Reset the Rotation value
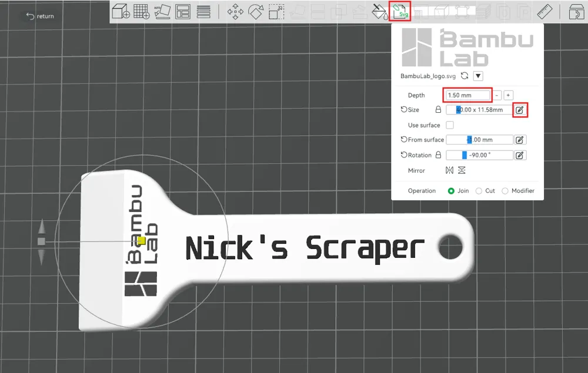The image size is (588, 373). [x=404, y=154]
